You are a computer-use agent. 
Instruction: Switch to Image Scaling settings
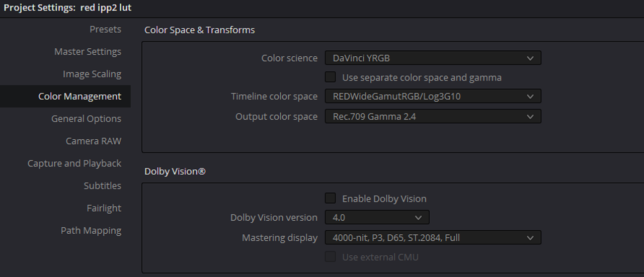coord(92,74)
